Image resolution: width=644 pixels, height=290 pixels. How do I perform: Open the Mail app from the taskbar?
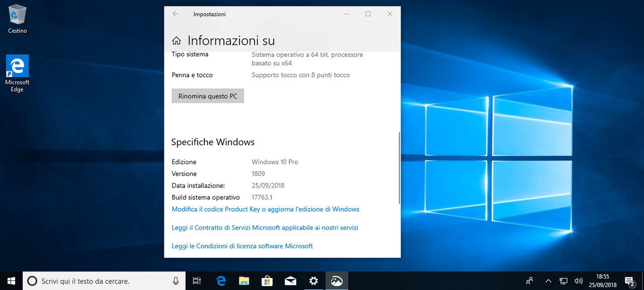[290, 281]
